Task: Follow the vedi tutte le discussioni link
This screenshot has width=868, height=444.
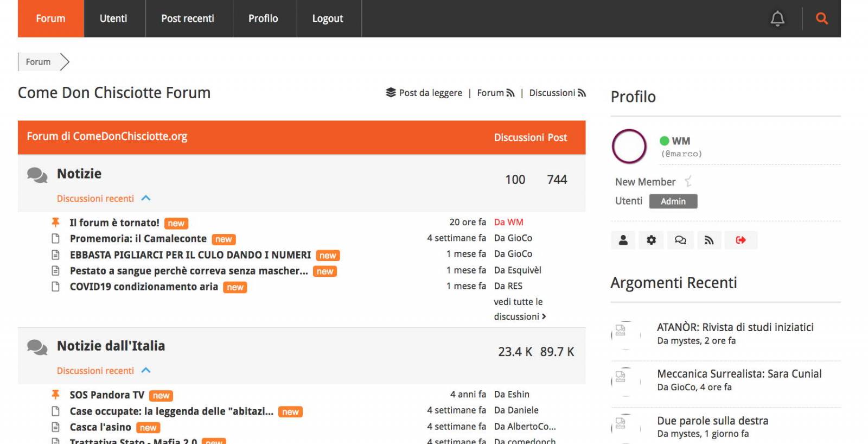Action: pos(520,309)
